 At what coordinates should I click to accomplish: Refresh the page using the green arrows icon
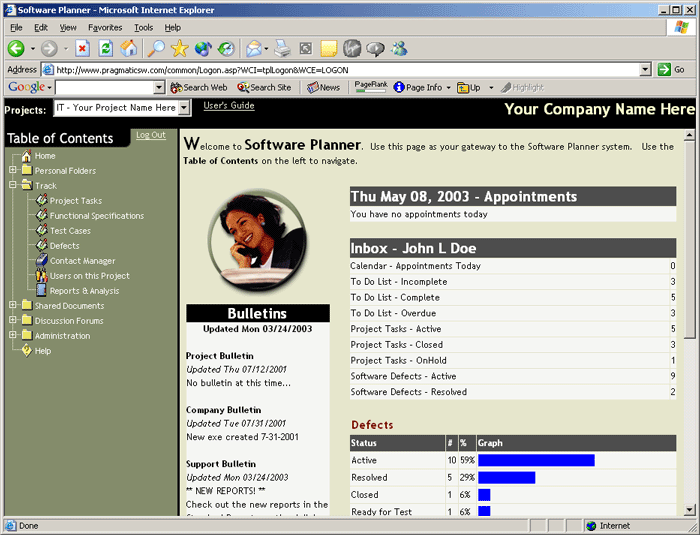click(x=106, y=48)
